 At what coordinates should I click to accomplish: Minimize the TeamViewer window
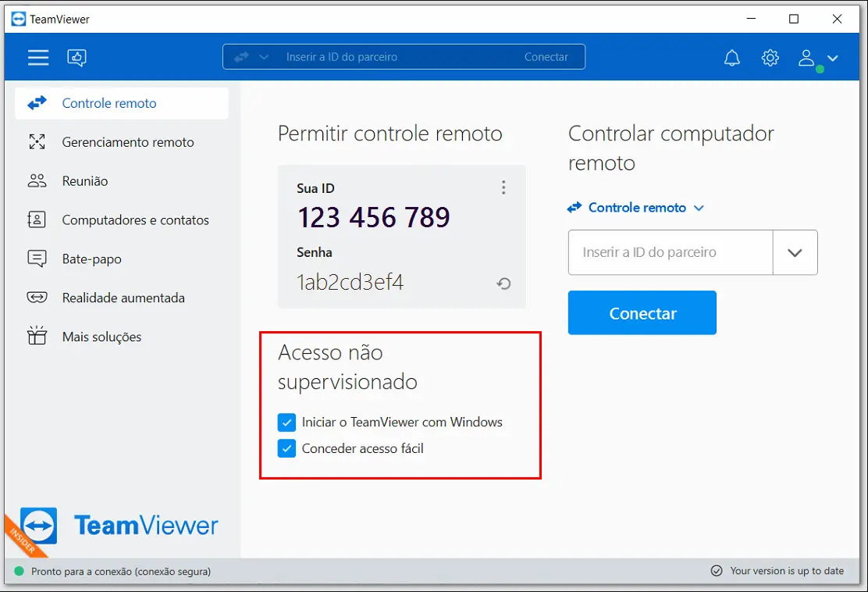(751, 19)
